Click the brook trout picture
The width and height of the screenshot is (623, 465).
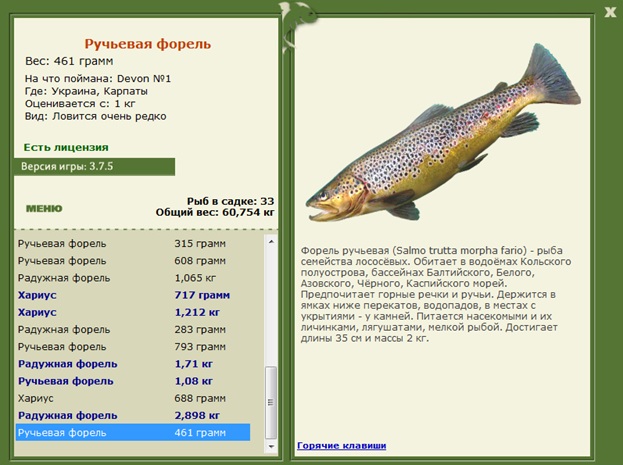click(x=443, y=133)
